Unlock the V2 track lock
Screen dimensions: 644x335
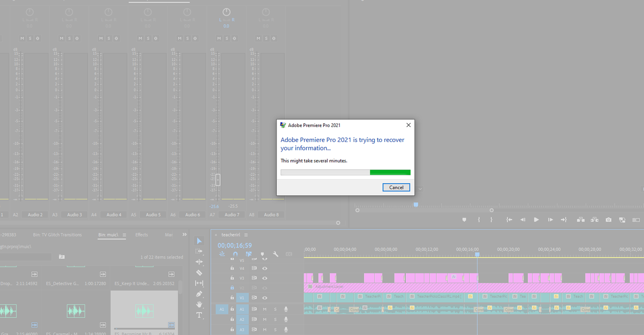pos(232,288)
